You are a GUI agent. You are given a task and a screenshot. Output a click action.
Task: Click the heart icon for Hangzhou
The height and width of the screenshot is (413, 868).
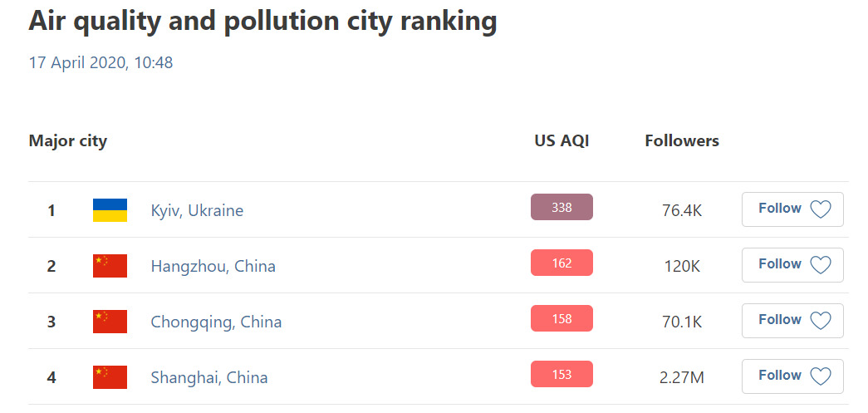pyautogui.click(x=820, y=265)
